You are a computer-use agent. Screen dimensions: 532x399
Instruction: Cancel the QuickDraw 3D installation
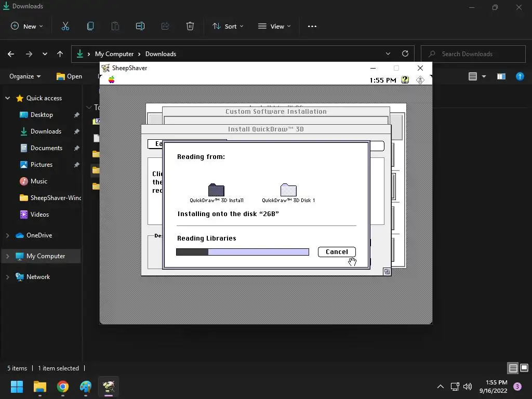pos(337,252)
